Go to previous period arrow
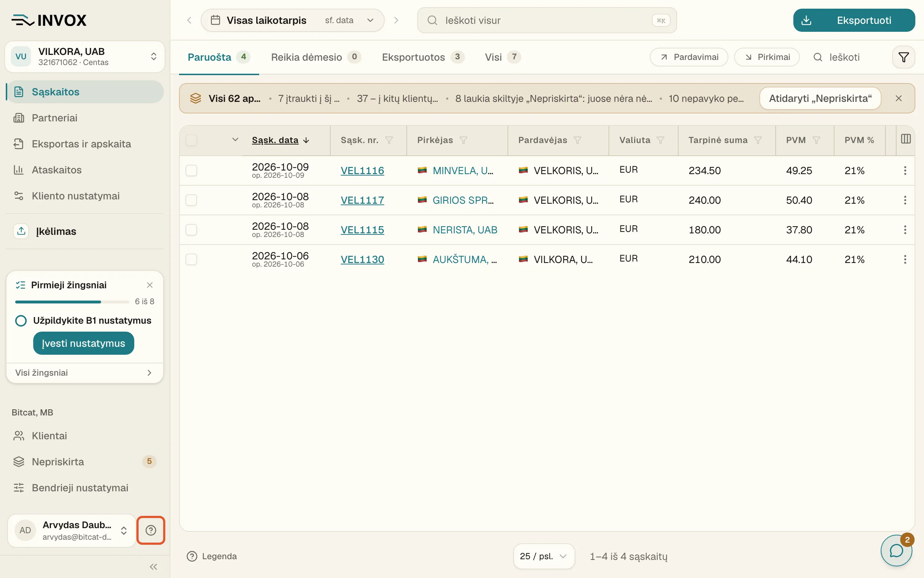This screenshot has height=578, width=924. (x=189, y=20)
